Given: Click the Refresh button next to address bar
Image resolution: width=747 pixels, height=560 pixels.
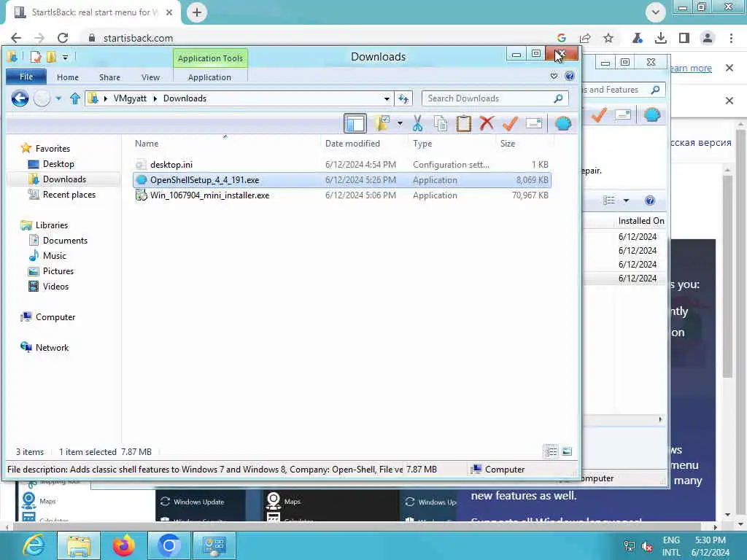Looking at the screenshot, I should (x=403, y=98).
